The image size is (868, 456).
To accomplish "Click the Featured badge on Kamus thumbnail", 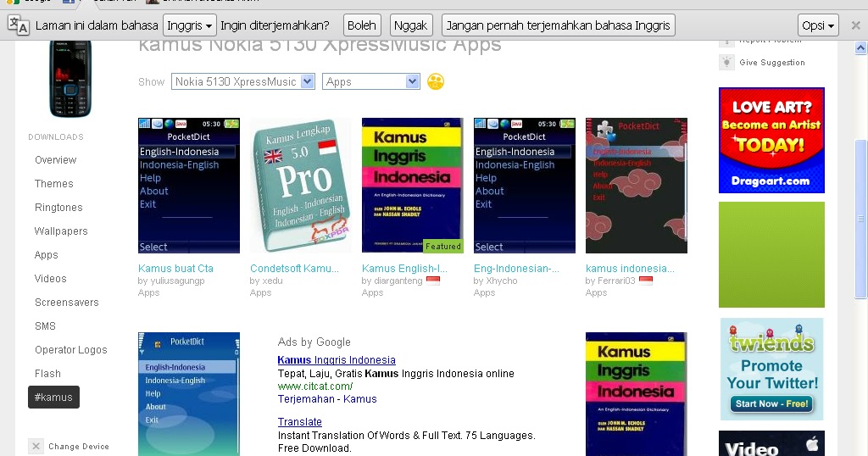I will (x=442, y=247).
